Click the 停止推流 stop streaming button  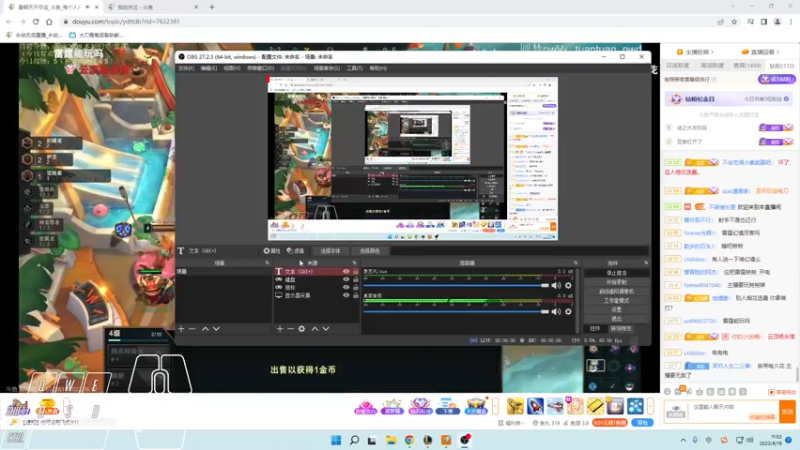pos(616,273)
